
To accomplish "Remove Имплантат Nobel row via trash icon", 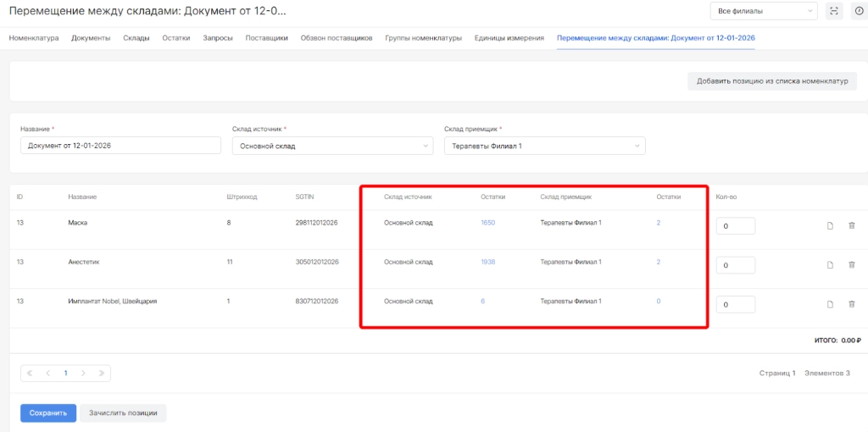I will point(852,304).
